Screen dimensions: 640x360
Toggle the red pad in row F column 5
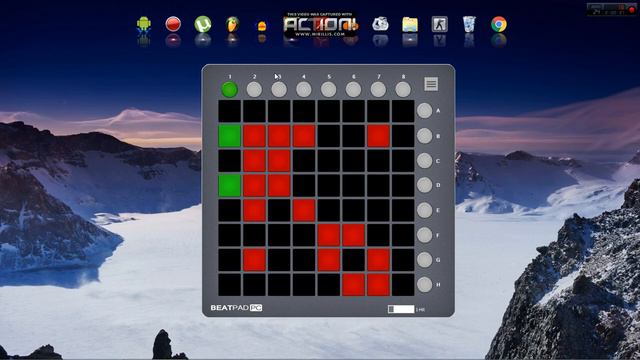tap(329, 235)
